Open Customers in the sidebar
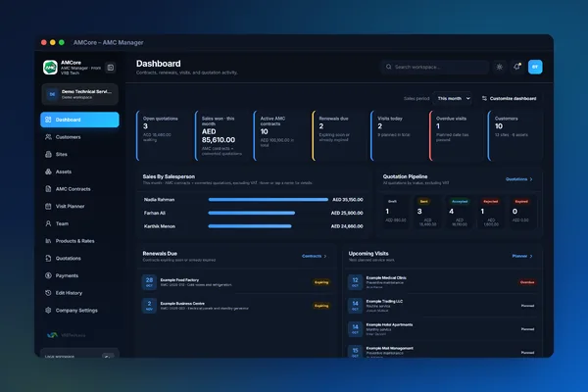Viewport: 588px width, 392px height. (79, 137)
